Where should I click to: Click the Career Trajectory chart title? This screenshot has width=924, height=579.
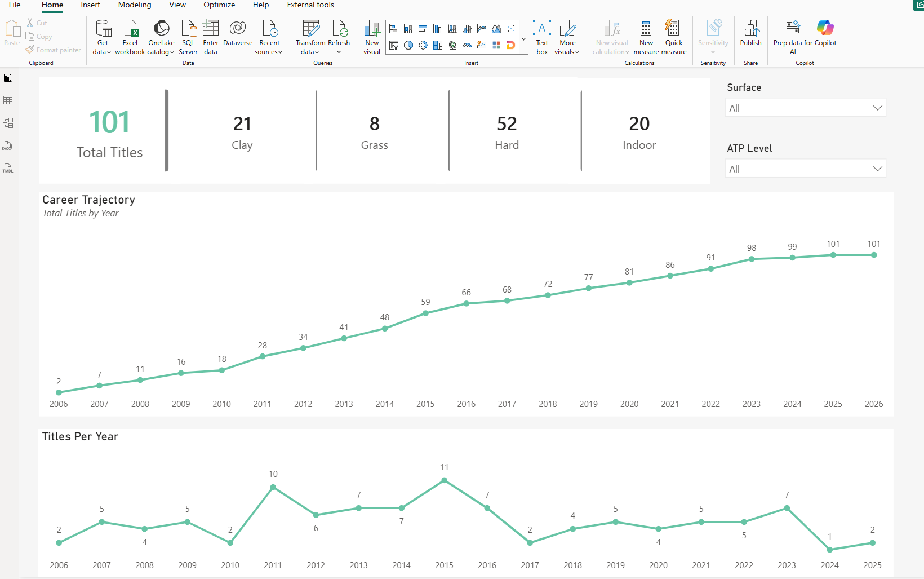click(x=89, y=200)
